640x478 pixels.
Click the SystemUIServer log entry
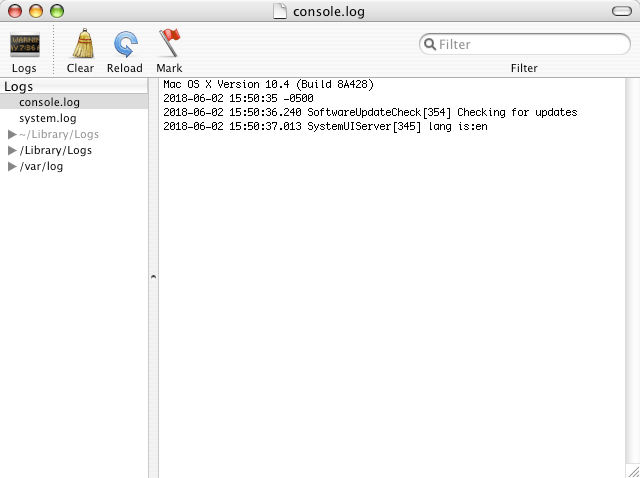tap(325, 127)
